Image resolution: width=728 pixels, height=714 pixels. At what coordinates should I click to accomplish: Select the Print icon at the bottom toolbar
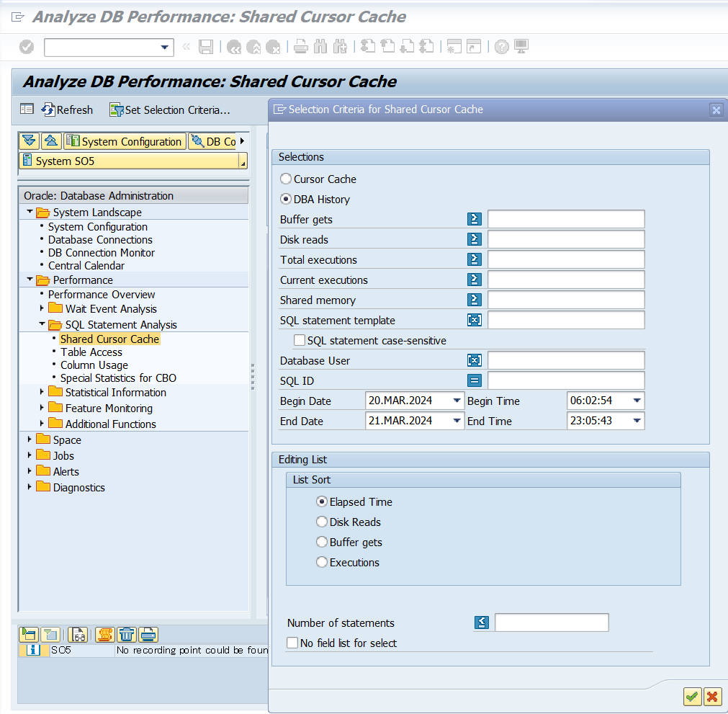[x=148, y=635]
